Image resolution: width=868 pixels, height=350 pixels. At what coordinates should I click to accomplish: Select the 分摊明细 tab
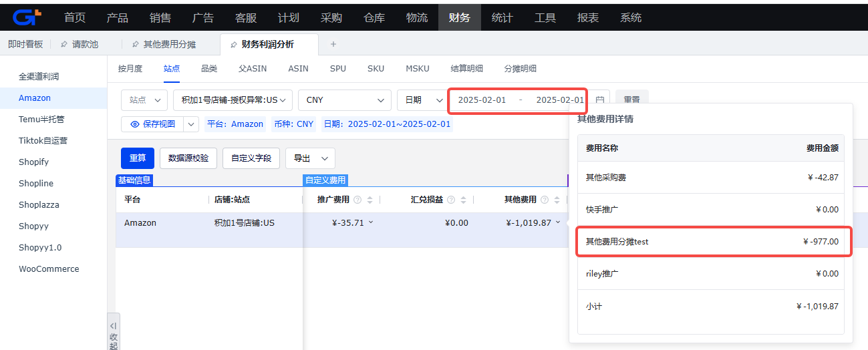(x=521, y=68)
